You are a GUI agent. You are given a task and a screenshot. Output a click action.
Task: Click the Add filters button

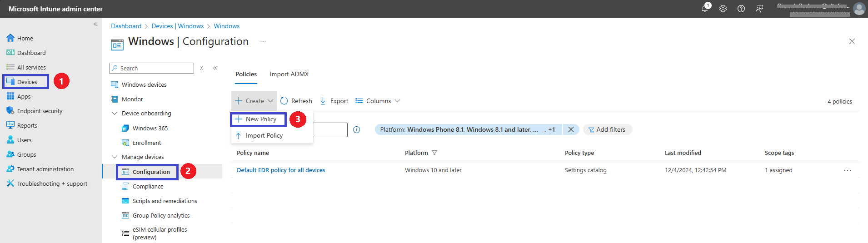pyautogui.click(x=607, y=129)
